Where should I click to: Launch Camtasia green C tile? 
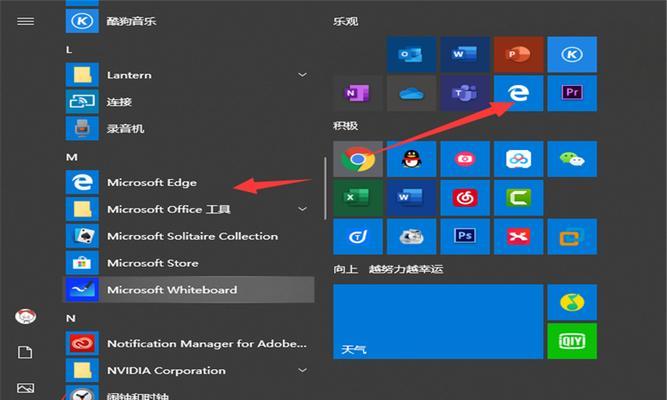[518, 198]
